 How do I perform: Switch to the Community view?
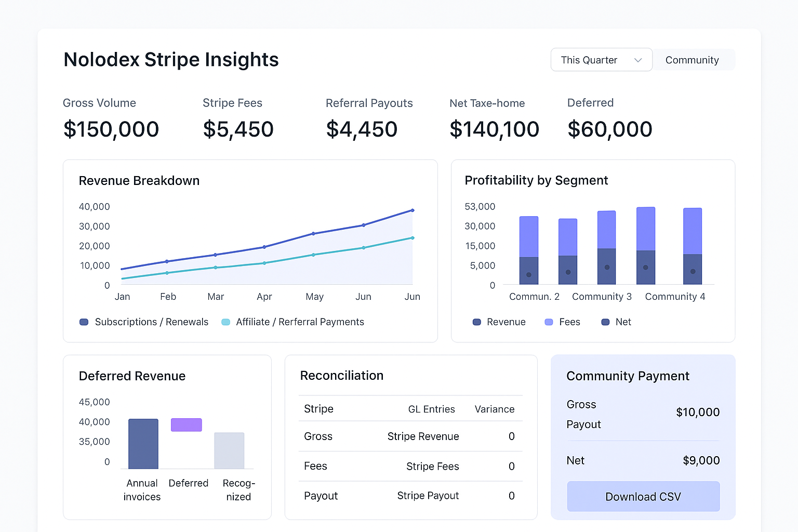point(693,59)
